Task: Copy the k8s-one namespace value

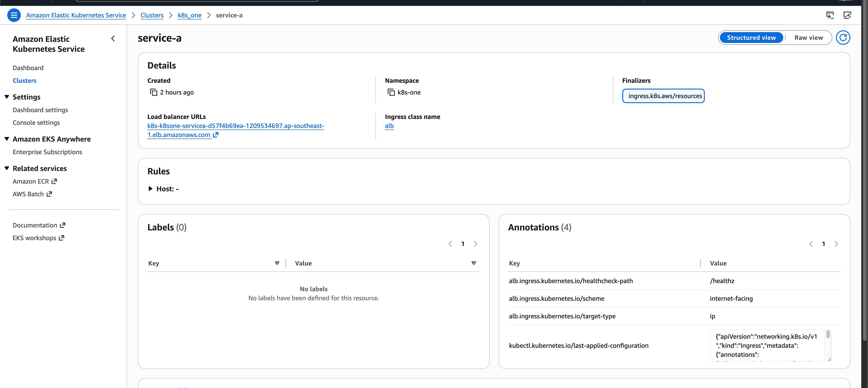Action: 391,92
